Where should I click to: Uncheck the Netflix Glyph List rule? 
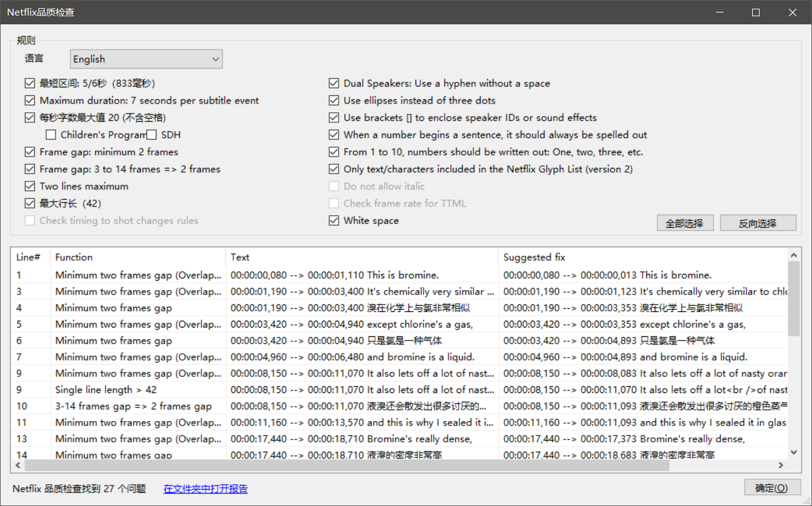tap(334, 168)
